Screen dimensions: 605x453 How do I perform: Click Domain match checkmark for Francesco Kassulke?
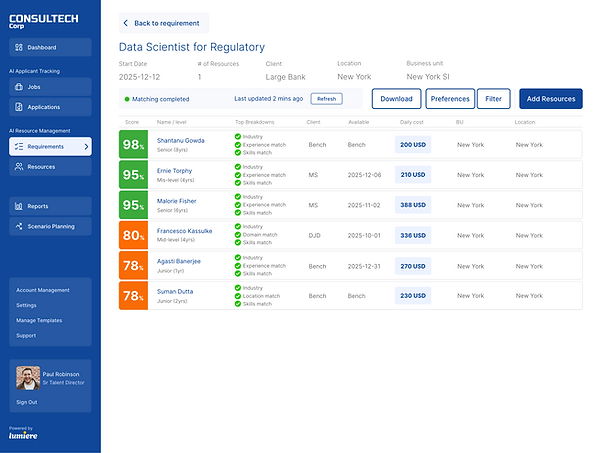[238, 235]
